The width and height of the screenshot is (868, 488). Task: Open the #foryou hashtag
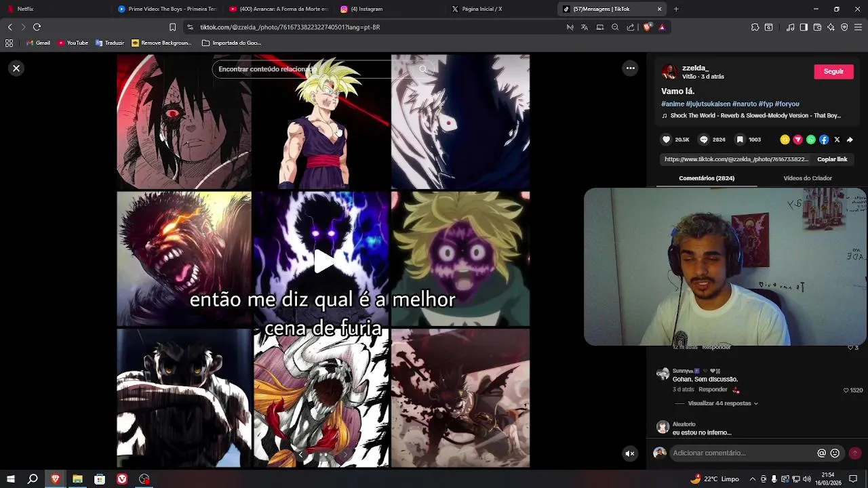tap(787, 104)
